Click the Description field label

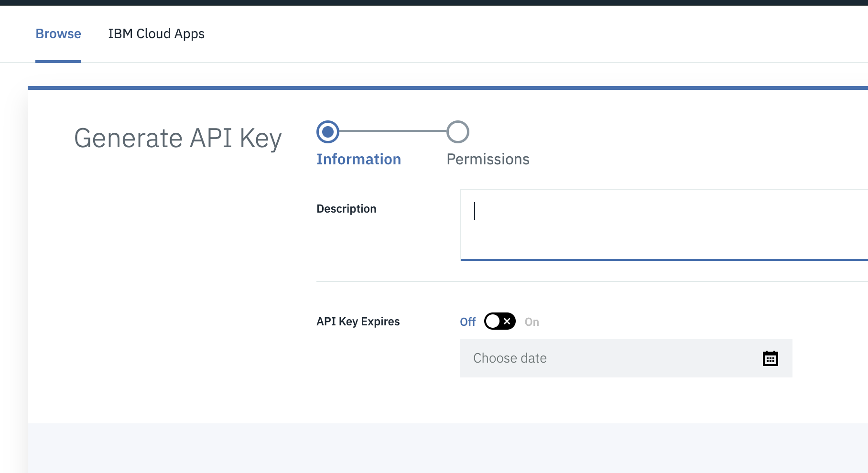(346, 209)
